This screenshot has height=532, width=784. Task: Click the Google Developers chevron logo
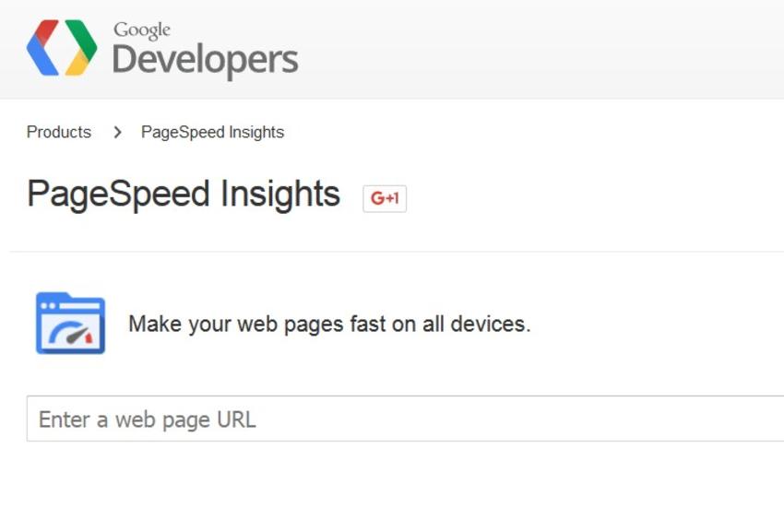(x=62, y=48)
